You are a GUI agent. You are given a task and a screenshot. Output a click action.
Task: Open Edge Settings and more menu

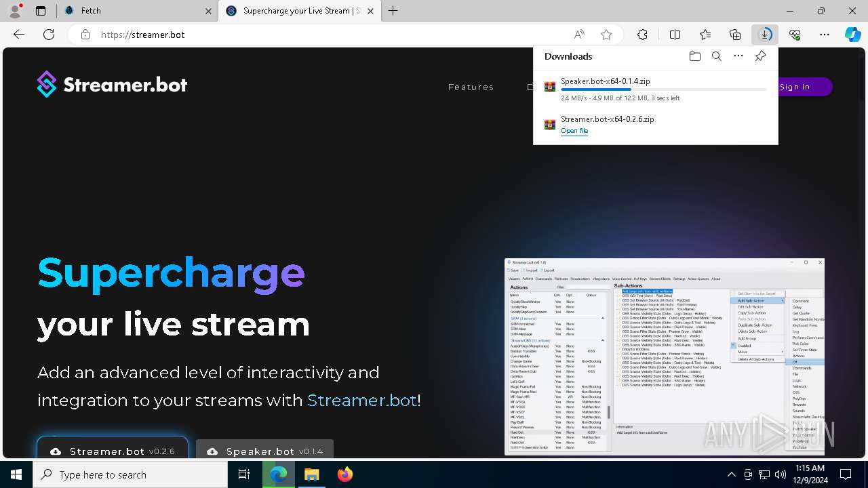825,35
